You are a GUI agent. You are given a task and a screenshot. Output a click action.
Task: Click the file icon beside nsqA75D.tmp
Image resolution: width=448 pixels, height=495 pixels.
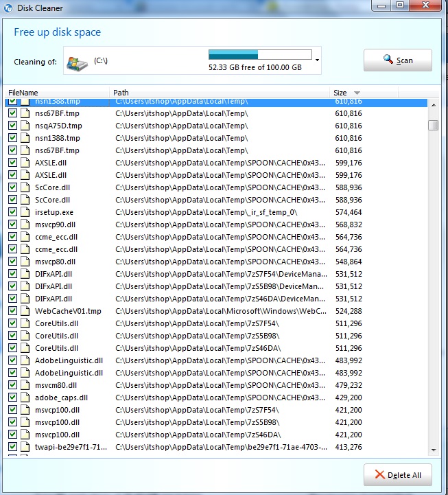(25, 126)
